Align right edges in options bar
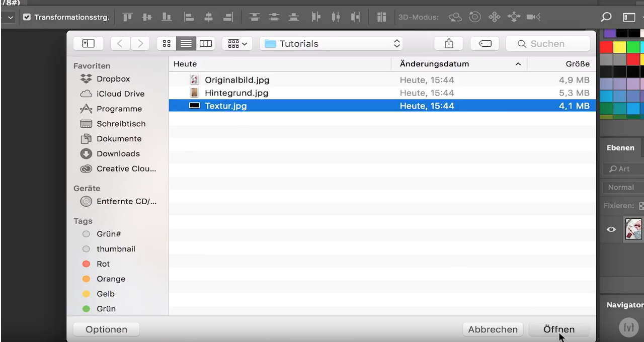The width and height of the screenshot is (644, 342). [228, 17]
